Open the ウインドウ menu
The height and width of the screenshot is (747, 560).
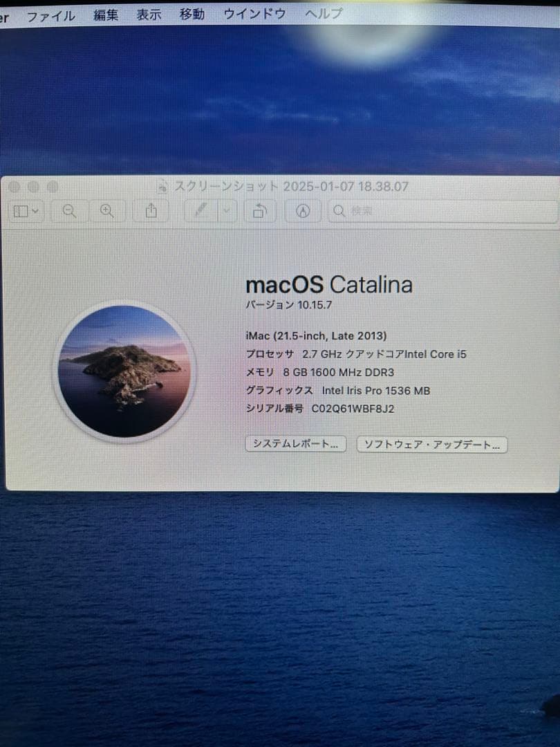[x=254, y=14]
